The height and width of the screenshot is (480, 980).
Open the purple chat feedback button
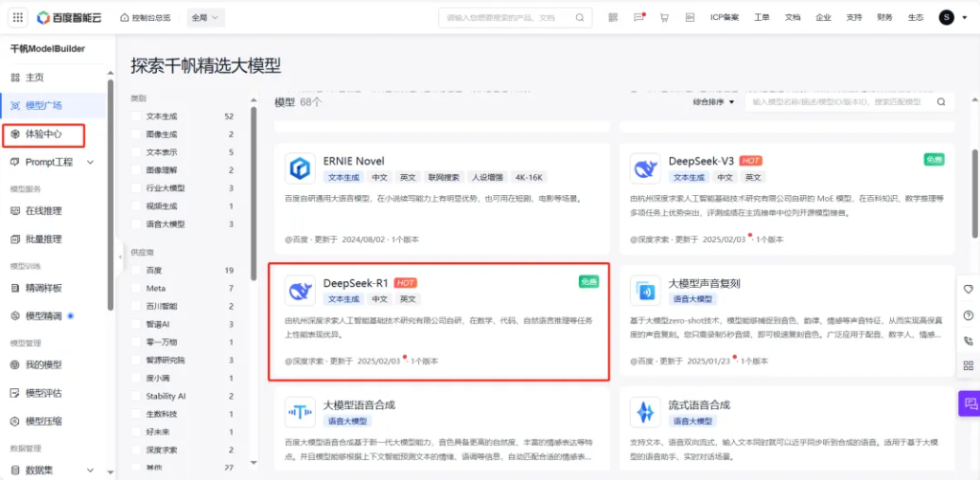pyautogui.click(x=969, y=404)
